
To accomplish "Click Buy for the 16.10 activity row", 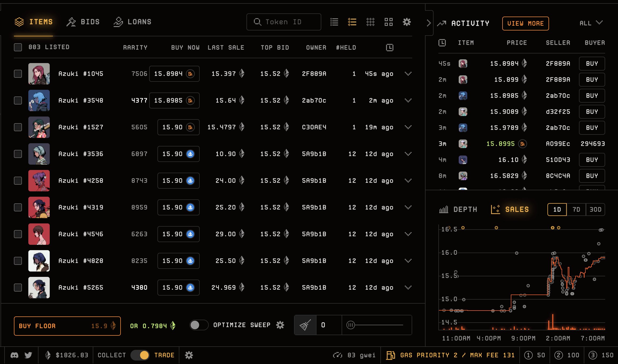I will coord(592,160).
